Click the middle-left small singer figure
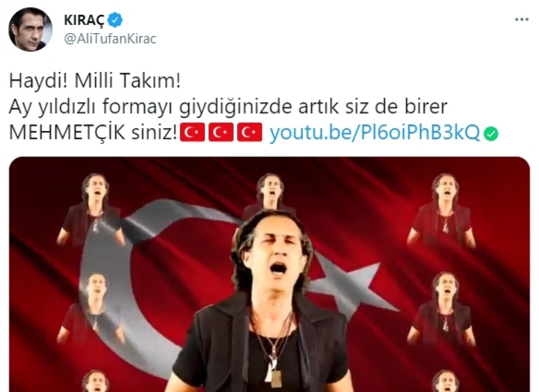Image resolution: width=539 pixels, height=392 pixels. pyautogui.click(x=92, y=308)
